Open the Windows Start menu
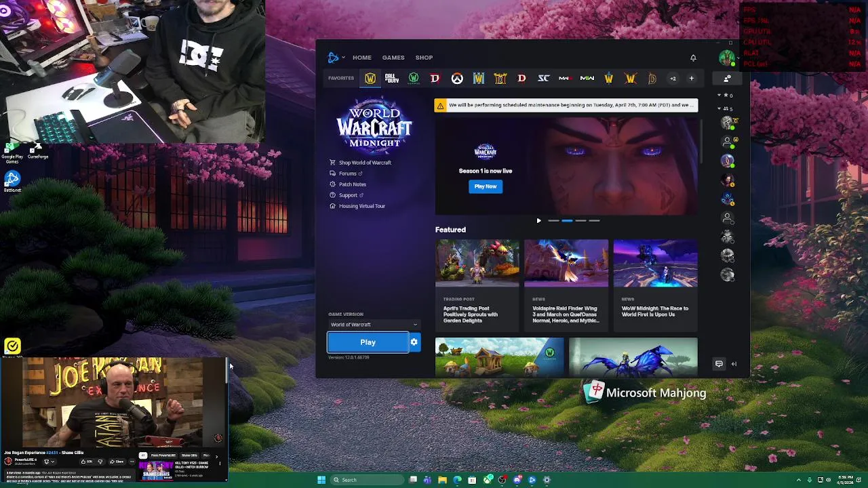The width and height of the screenshot is (868, 488). pos(321,480)
